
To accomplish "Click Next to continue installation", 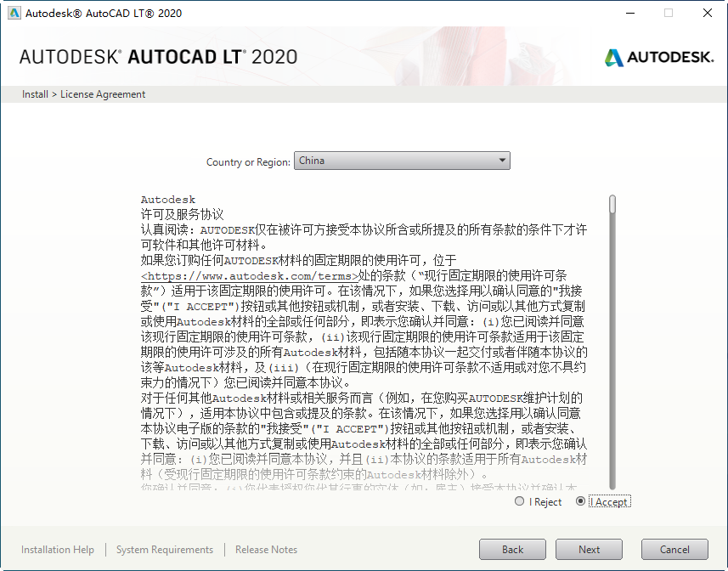I will 590,550.
